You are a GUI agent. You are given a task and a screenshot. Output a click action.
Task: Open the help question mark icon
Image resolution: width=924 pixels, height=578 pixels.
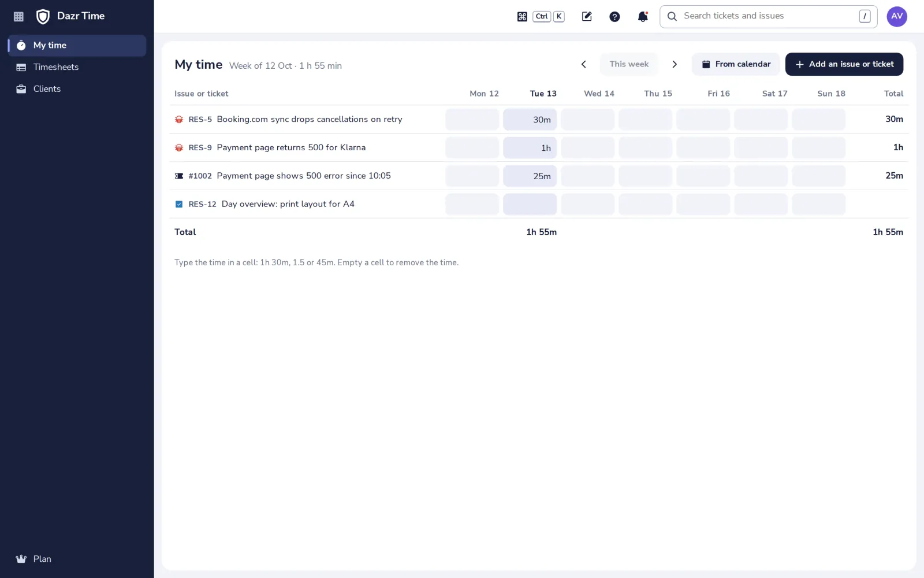(x=614, y=17)
